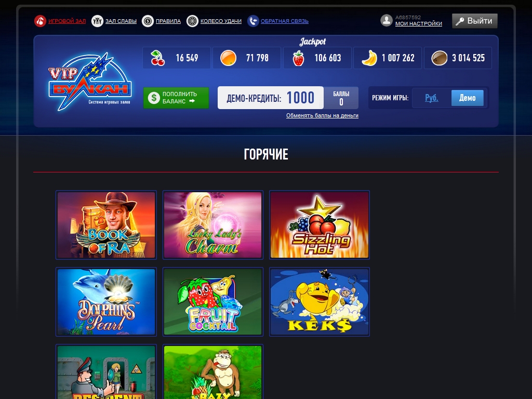The height and width of the screenshot is (399, 532).
Task: Select the Демо game mode
Action: (x=467, y=98)
